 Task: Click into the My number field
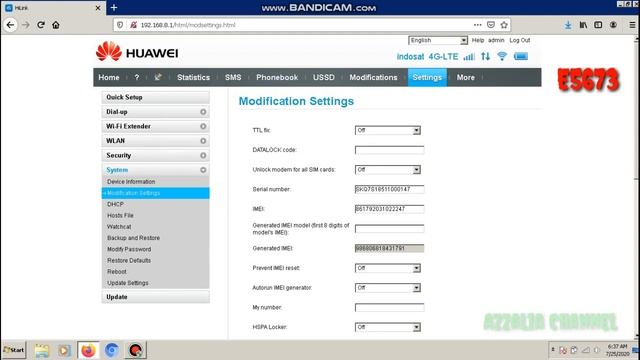pos(389,307)
